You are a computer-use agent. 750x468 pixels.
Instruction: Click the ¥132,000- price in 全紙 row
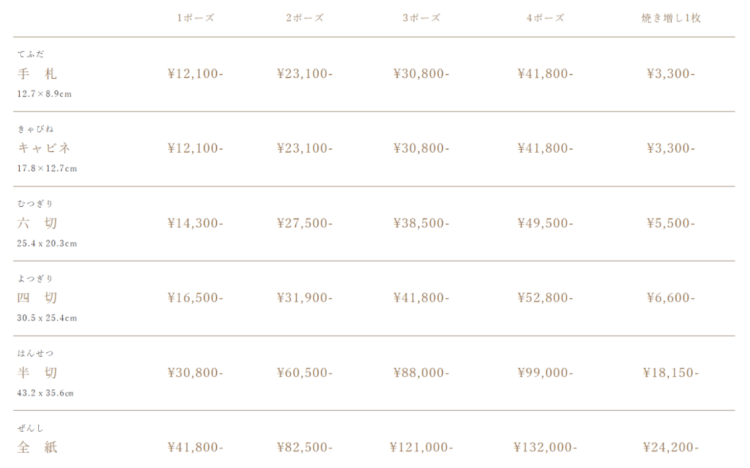[545, 447]
